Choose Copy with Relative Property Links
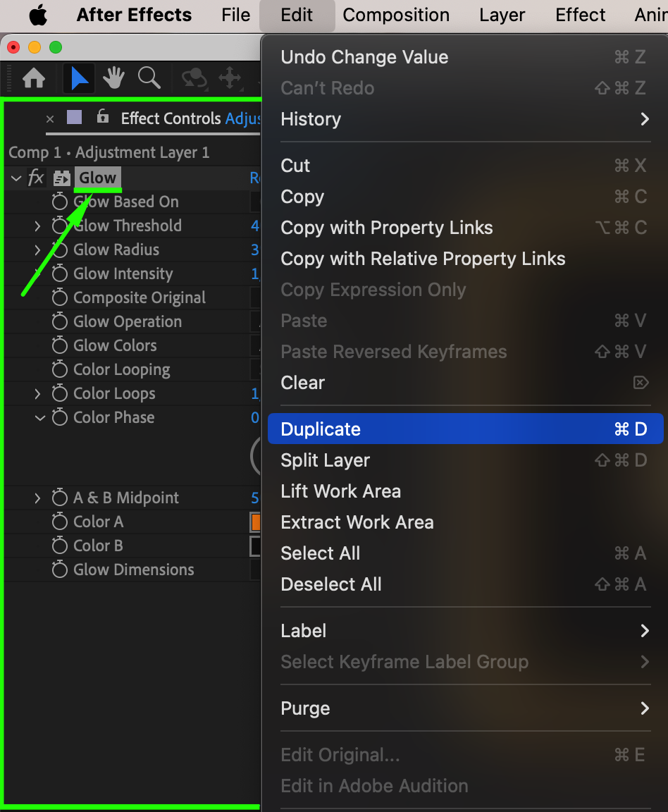The height and width of the screenshot is (812, 668). 465,259
